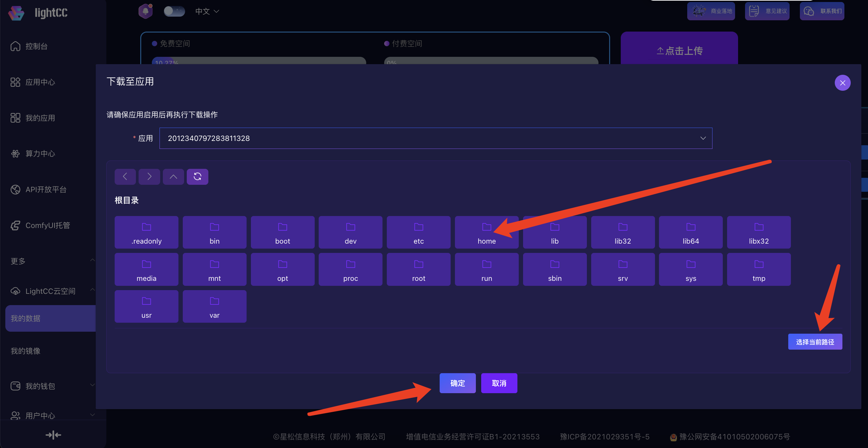Open 算力中心 in the sidebar
868x448 pixels.
click(40, 154)
